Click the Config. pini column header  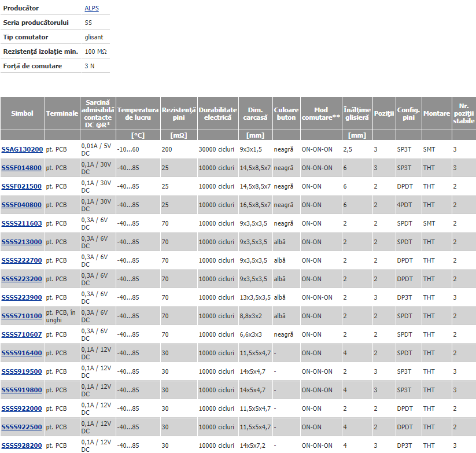(408, 113)
